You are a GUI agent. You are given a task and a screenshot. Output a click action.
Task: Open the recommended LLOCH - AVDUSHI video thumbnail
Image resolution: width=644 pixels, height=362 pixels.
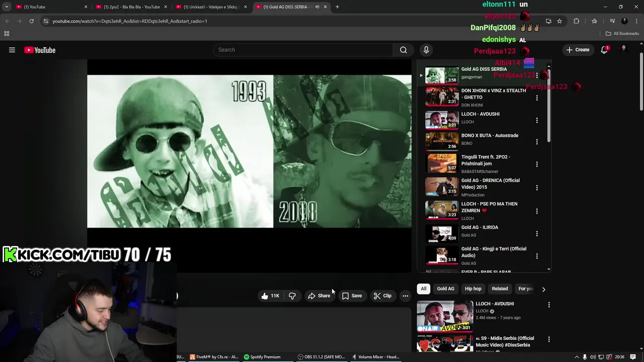(445, 316)
